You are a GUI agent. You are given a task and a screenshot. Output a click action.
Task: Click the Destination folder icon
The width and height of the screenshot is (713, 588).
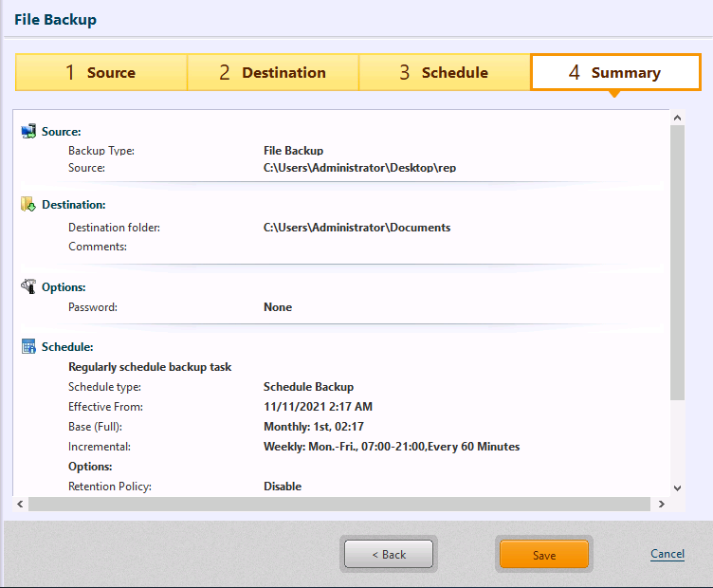coord(28,204)
